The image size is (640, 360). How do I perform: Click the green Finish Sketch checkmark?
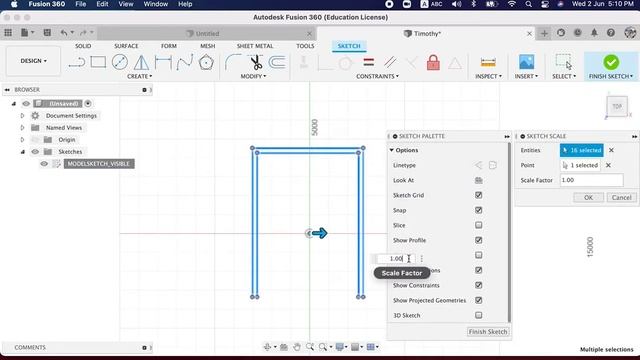point(611,62)
